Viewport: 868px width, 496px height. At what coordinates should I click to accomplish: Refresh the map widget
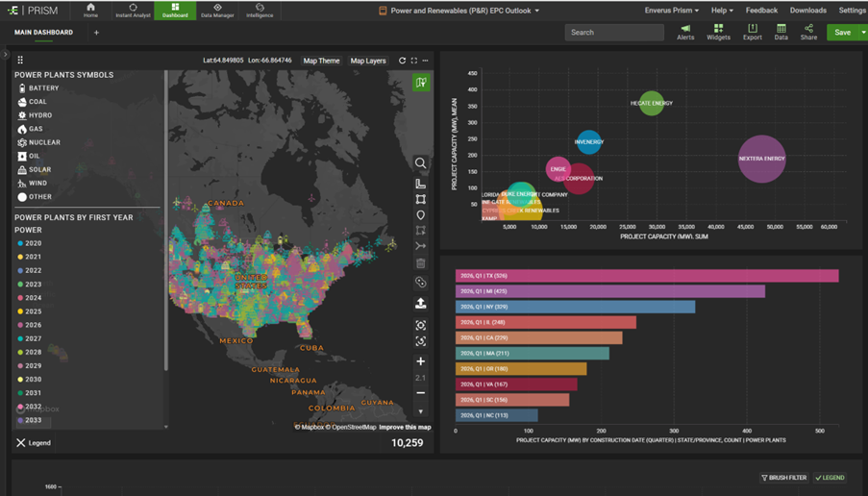402,61
